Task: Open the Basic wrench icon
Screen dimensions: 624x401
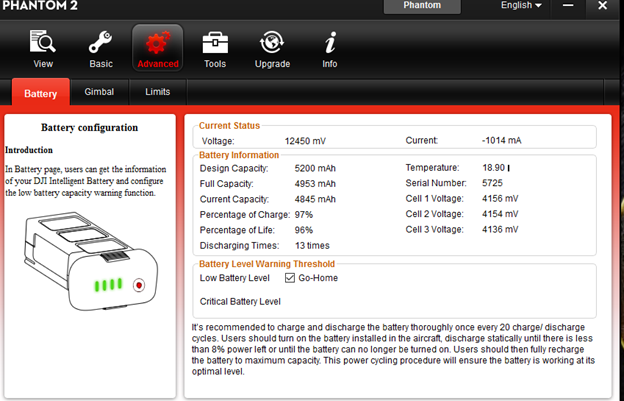Action: [x=100, y=42]
